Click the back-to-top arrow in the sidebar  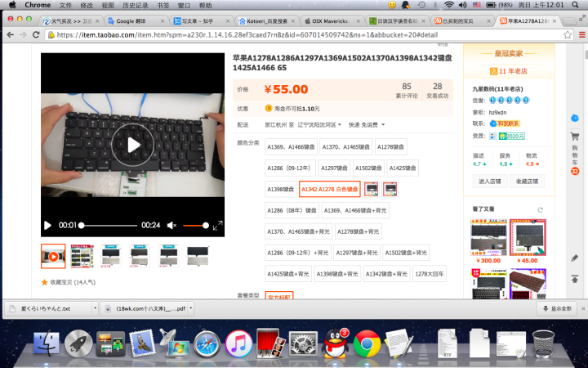(x=574, y=279)
